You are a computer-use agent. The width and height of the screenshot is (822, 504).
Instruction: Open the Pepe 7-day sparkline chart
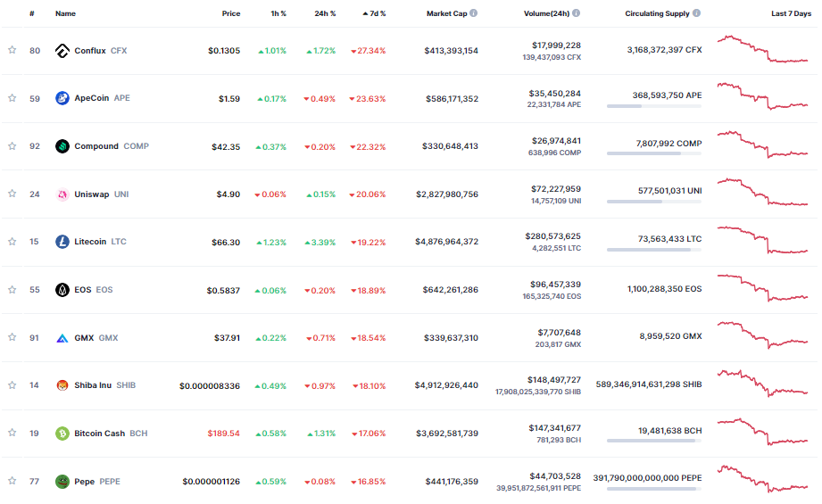(762, 479)
